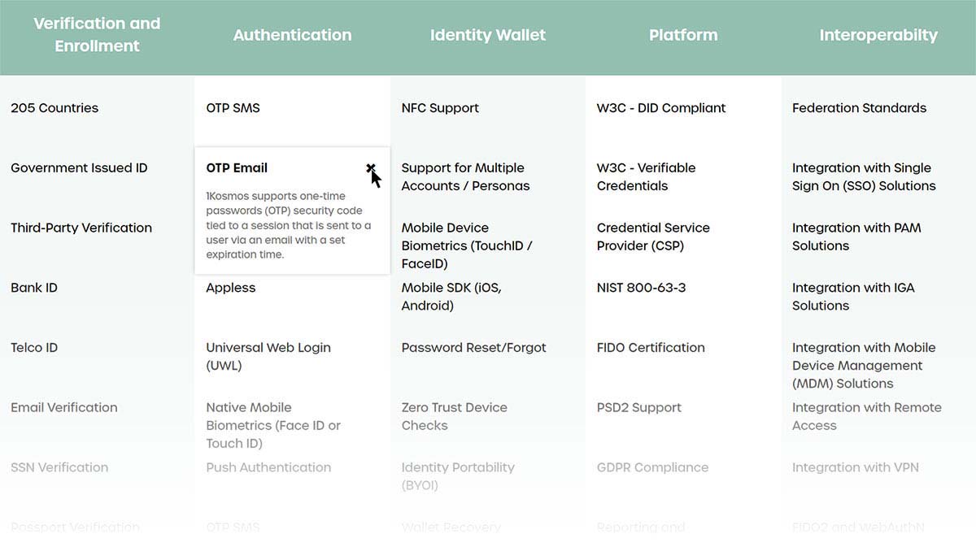This screenshot has height=560, width=976.
Task: Select the Platform column header
Action: pyautogui.click(x=682, y=35)
